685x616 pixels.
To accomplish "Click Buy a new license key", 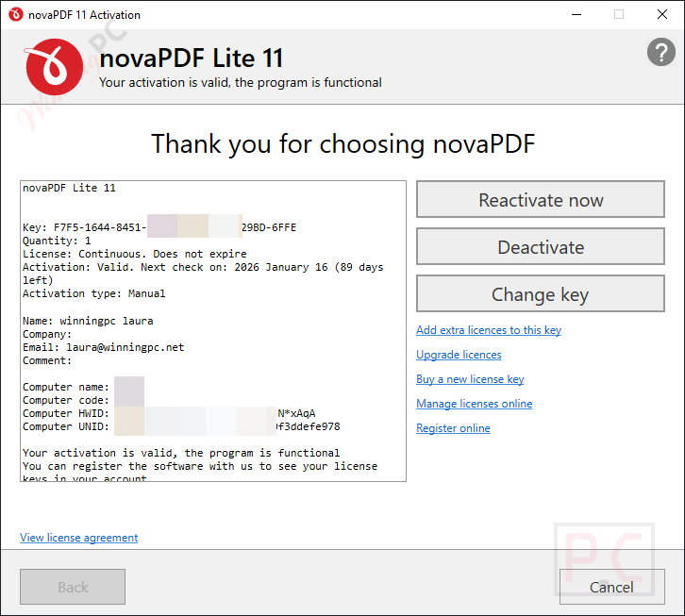I will pos(470,379).
